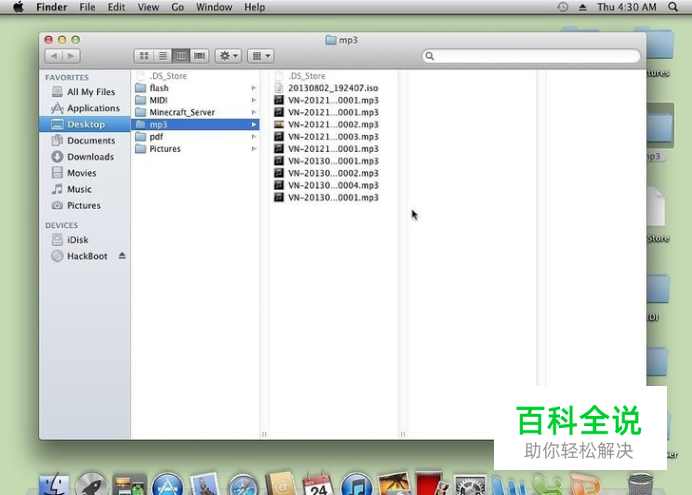Open Spotlight search in menu bar

click(673, 7)
